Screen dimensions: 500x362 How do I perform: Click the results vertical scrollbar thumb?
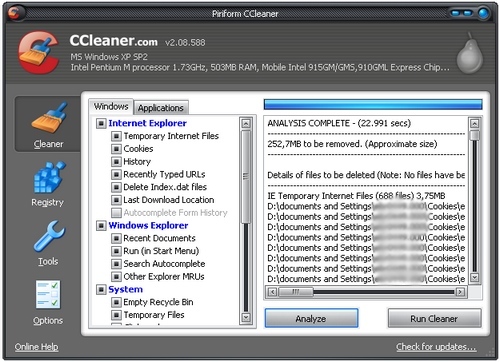pyautogui.click(x=475, y=135)
